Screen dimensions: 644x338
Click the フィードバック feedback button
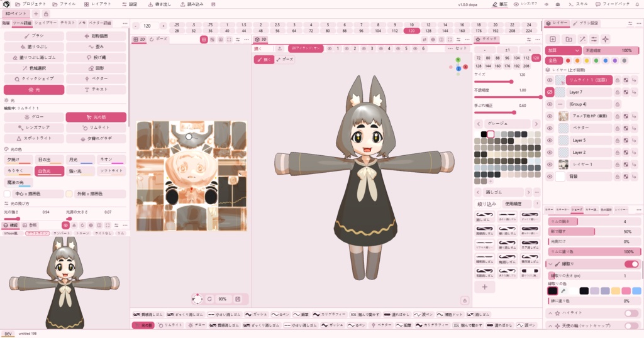[613, 4]
